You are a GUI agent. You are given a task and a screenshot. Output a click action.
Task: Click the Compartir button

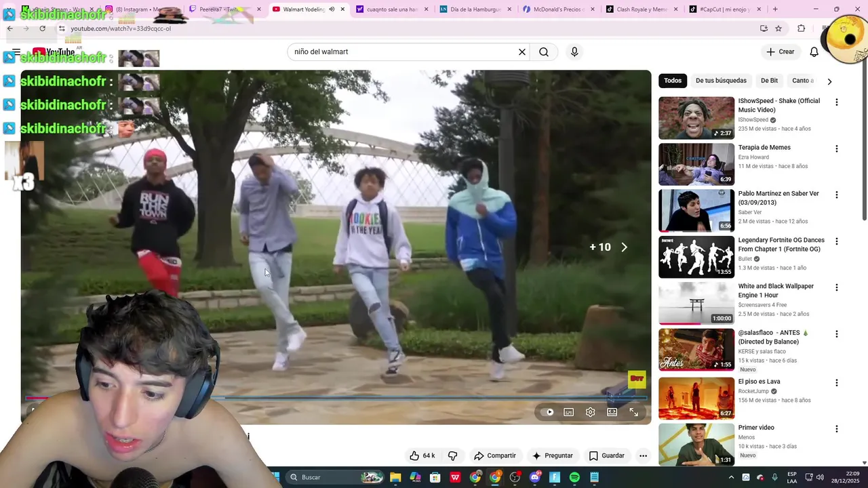click(x=495, y=455)
